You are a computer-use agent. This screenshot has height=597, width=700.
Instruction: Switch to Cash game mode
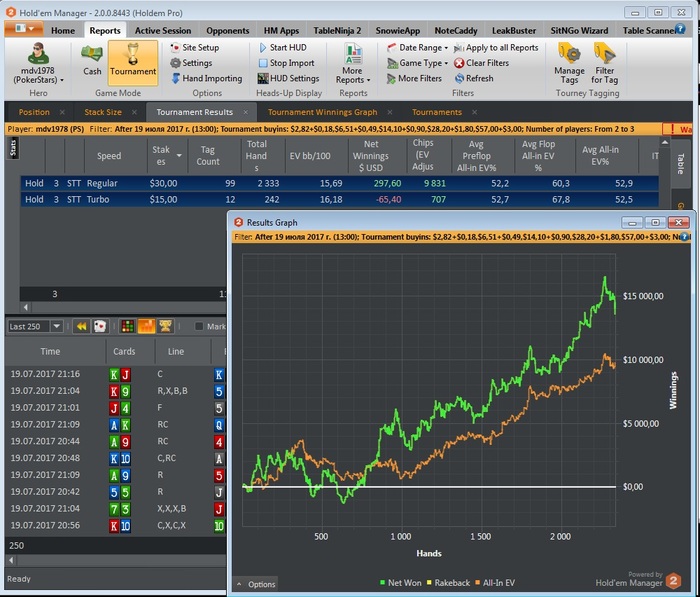(x=92, y=61)
